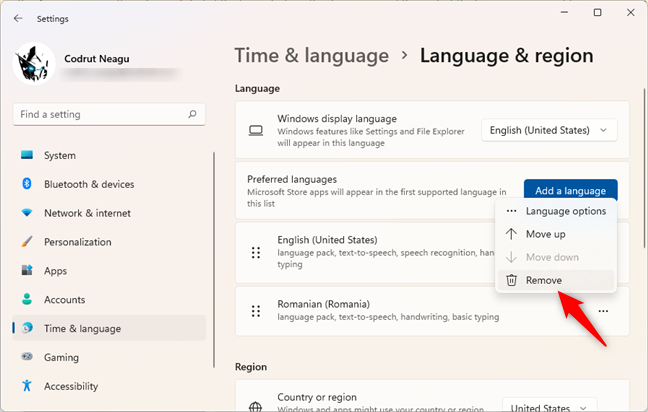This screenshot has width=648, height=412.
Task: Choose Remove in context menu
Action: point(556,280)
